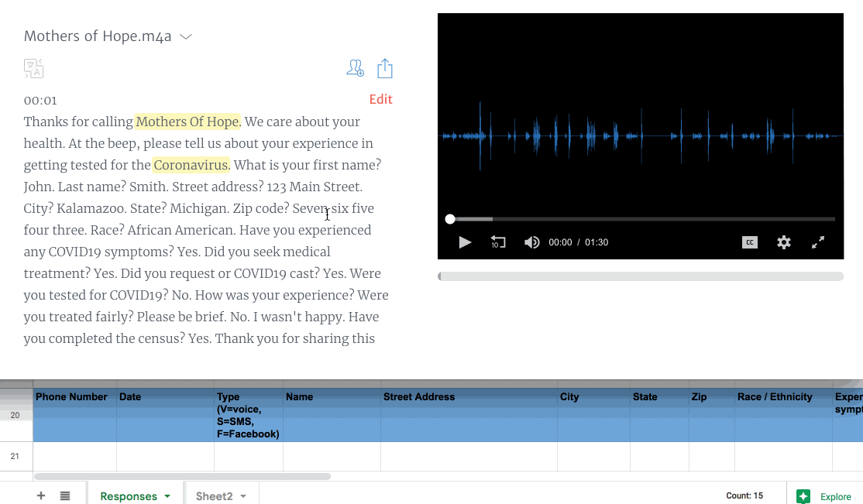Screen dimensions: 863x504
Task: Open the translate transcript icon
Action: click(33, 69)
